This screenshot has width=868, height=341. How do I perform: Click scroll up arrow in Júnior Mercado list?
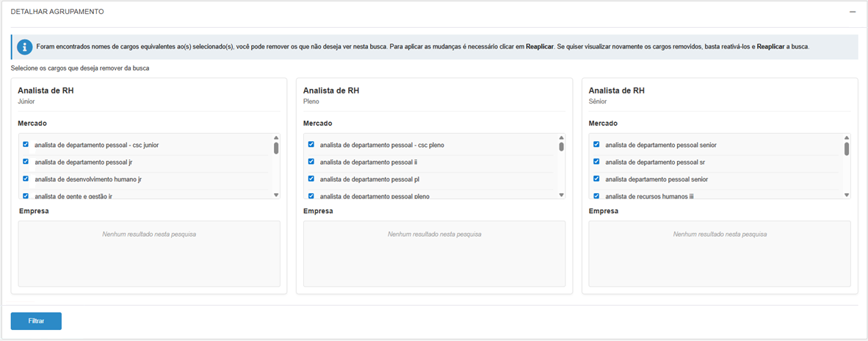275,138
